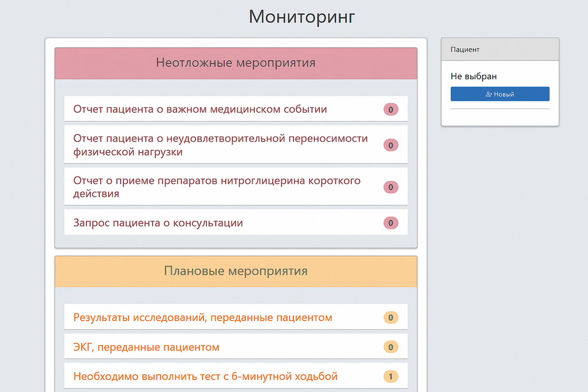Click the counter badge for неудовлетворительной переносимости физической нагрузки

click(x=390, y=145)
